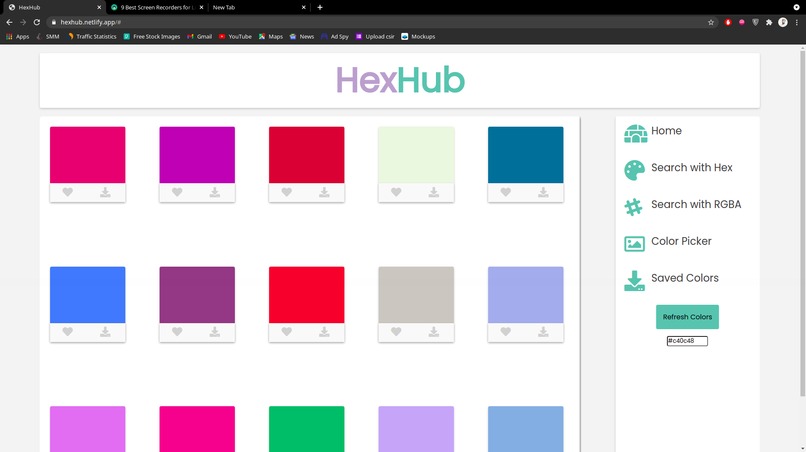Download the pink-red color swatch
Screen dimensions: 806x452
pyautogui.click(x=105, y=192)
